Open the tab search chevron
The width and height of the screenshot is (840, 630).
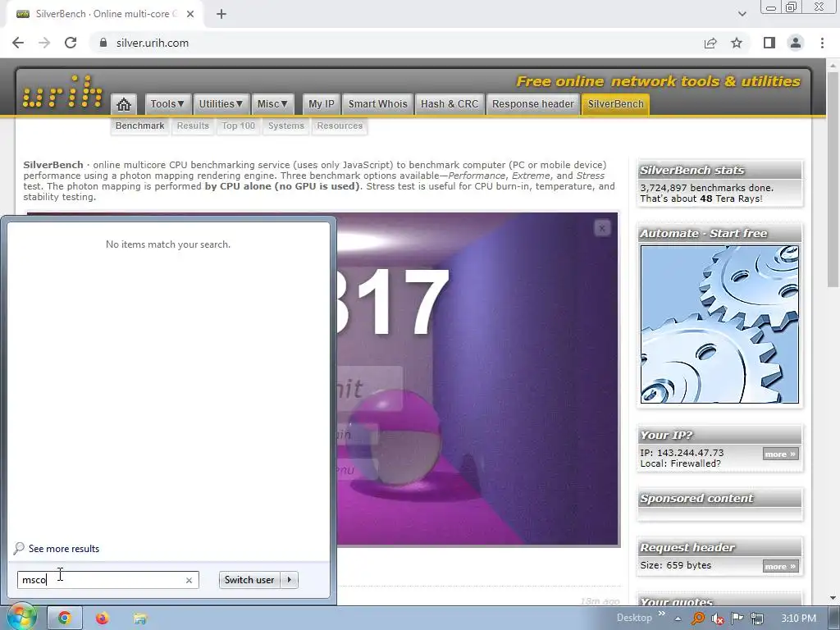742,14
